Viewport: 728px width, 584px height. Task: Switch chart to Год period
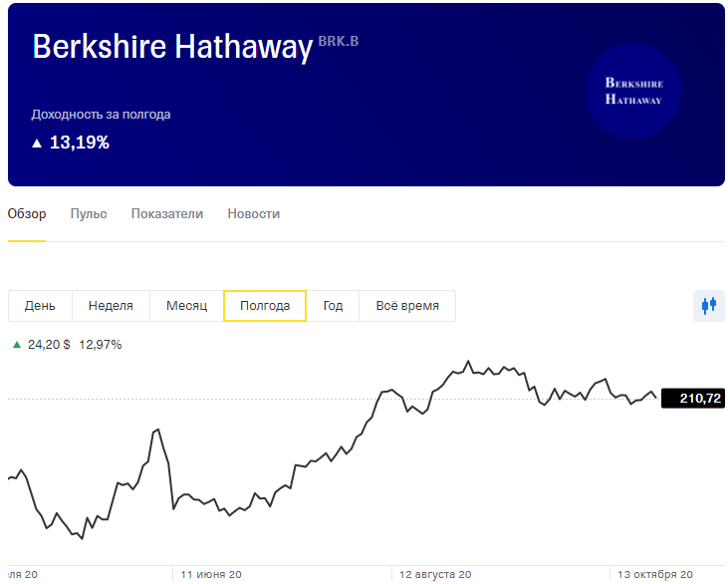pos(333,306)
